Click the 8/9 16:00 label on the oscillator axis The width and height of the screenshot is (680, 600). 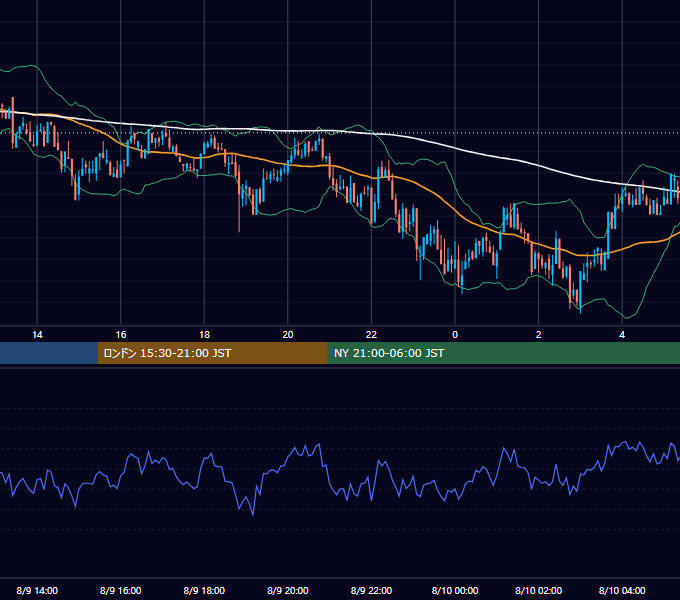[121, 590]
